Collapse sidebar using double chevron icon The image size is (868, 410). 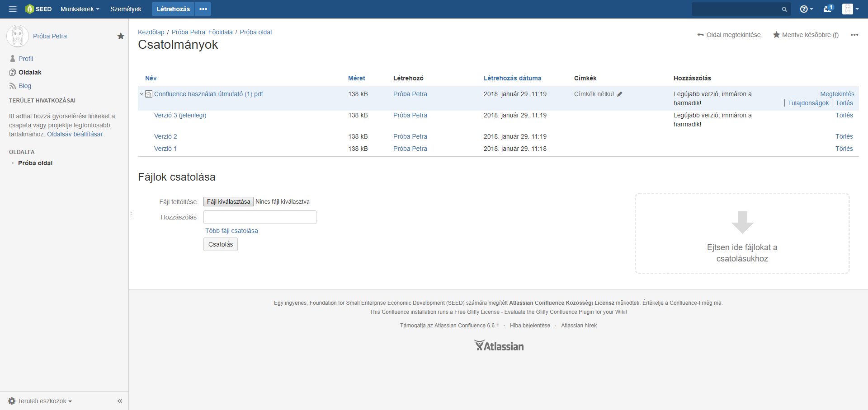click(x=120, y=401)
